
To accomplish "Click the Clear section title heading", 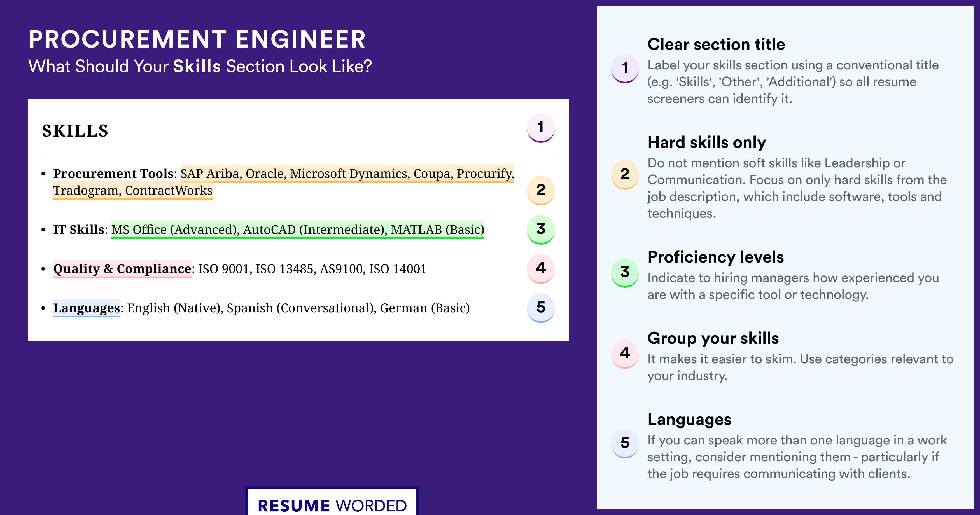I will pyautogui.click(x=716, y=45).
